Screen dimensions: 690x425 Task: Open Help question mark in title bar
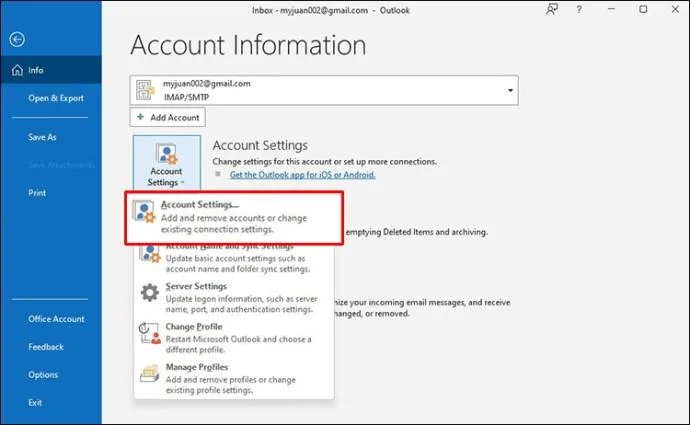579,9
